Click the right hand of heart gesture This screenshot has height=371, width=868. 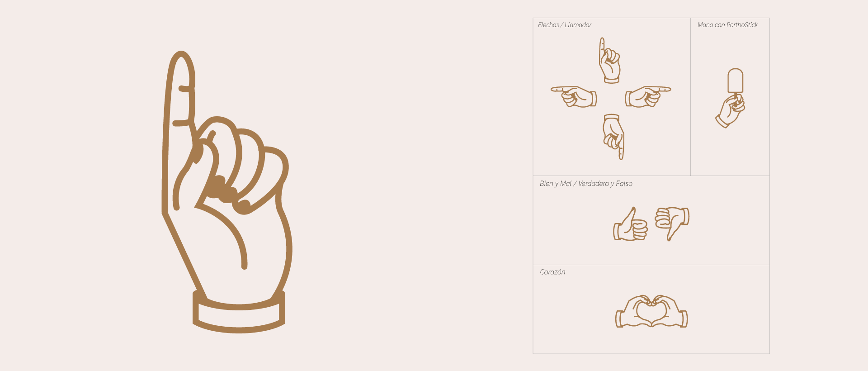tap(670, 311)
